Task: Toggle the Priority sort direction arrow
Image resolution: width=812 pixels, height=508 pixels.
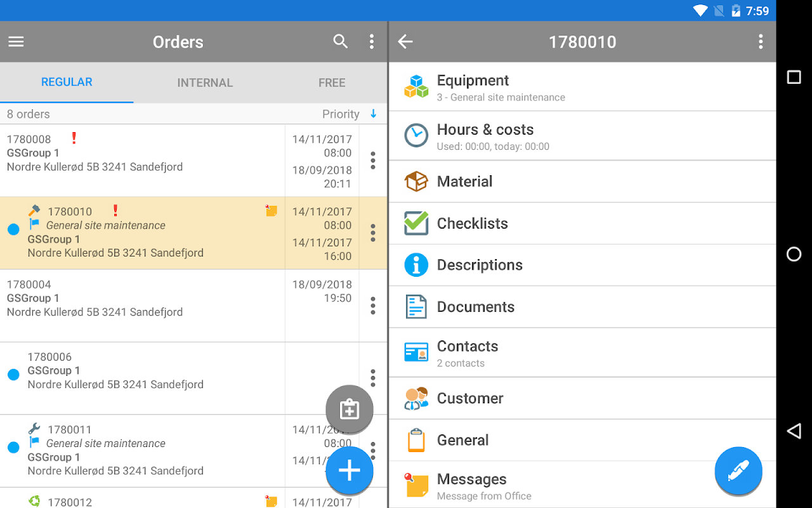Action: pos(373,114)
